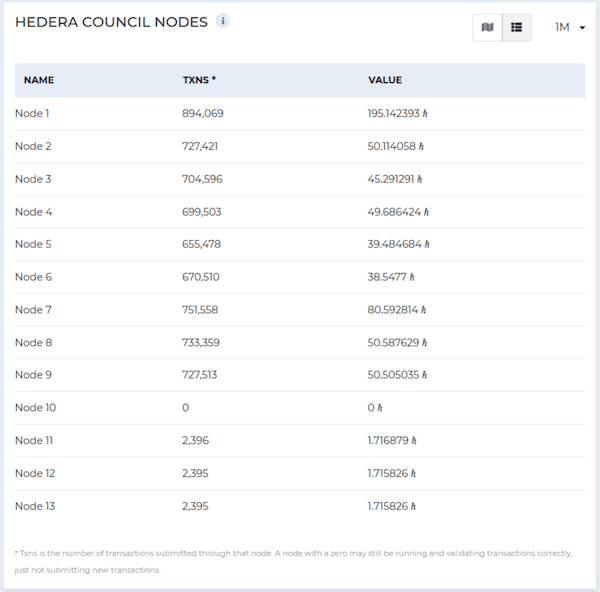
Task: Select the Node 12 row name
Action: tap(35, 474)
